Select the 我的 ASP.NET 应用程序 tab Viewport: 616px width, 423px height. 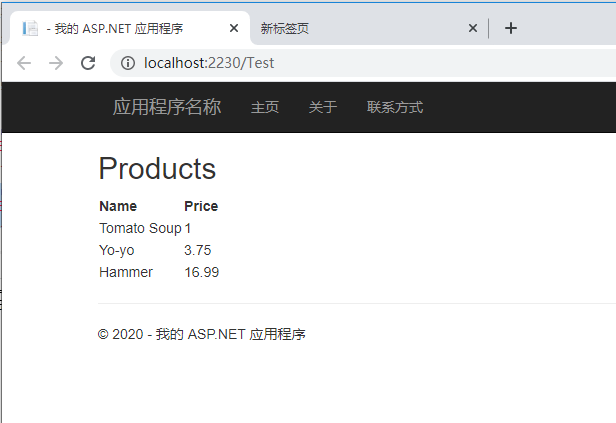[130, 28]
